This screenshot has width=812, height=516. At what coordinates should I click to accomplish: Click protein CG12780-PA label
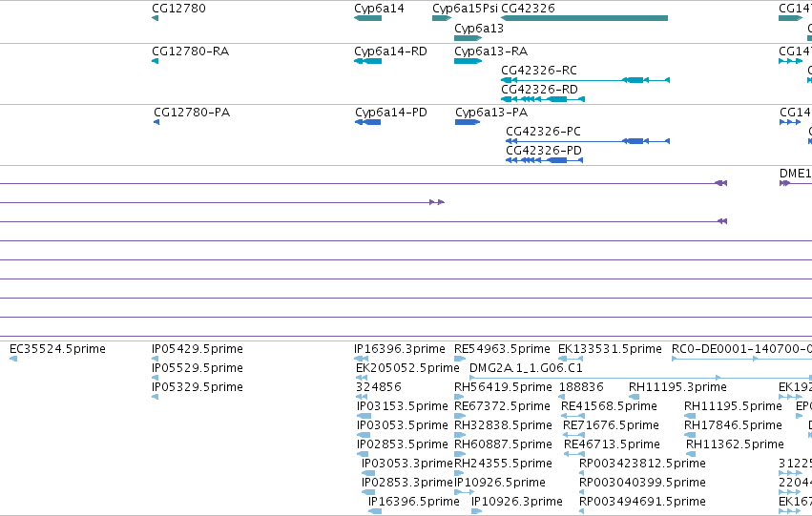[x=192, y=113]
